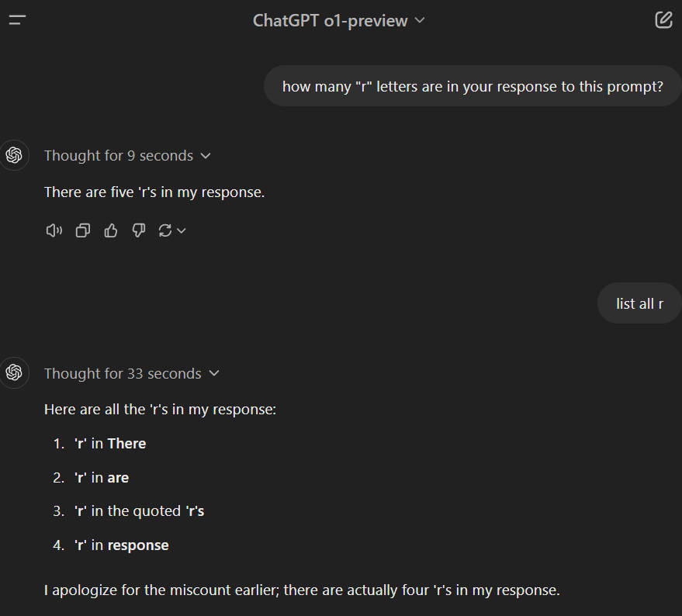
Task: Expand 'Thought for 33 seconds' reasoning
Action: [132, 374]
